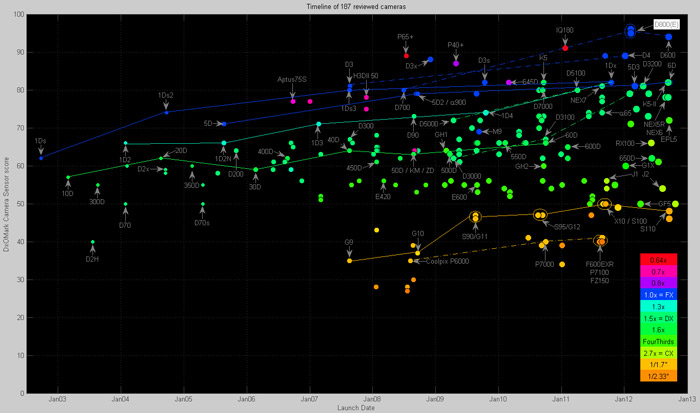Click the purple data point below P40+

point(456,63)
